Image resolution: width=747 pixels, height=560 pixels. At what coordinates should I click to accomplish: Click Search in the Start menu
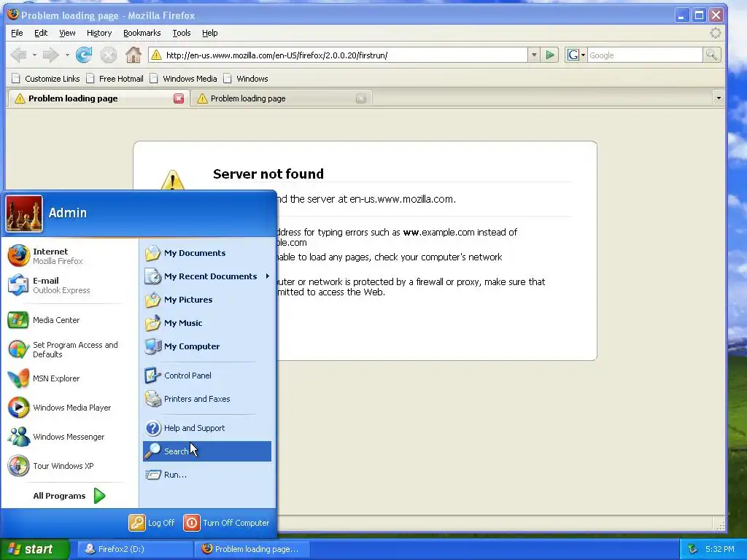[207, 451]
